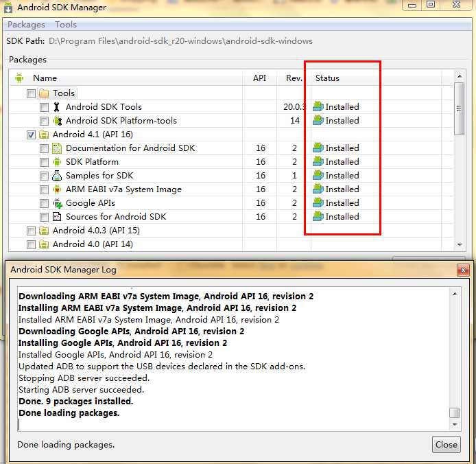Click the packages list scroll-up arrow
476x464 pixels.
click(460, 76)
